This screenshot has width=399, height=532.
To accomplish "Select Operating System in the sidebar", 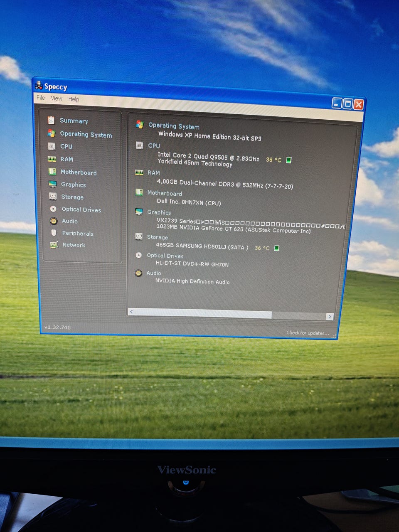I will (86, 134).
